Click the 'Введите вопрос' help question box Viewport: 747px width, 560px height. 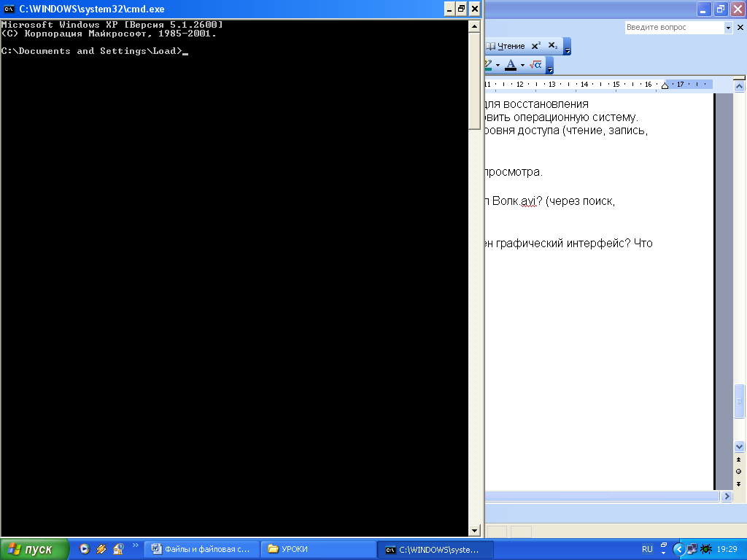point(675,28)
